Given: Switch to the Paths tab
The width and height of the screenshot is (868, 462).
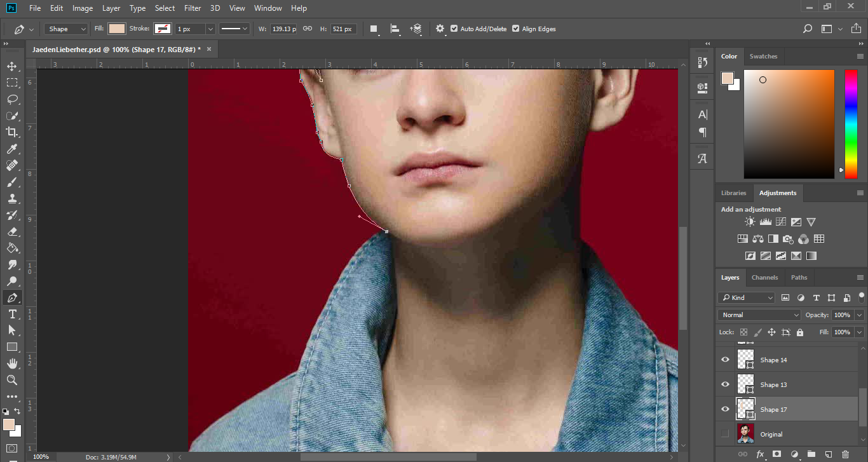Looking at the screenshot, I should pyautogui.click(x=799, y=278).
